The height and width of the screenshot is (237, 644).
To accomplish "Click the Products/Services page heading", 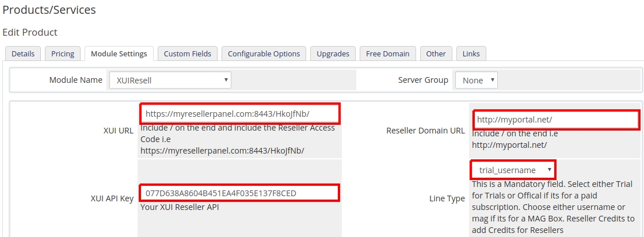I will click(49, 10).
